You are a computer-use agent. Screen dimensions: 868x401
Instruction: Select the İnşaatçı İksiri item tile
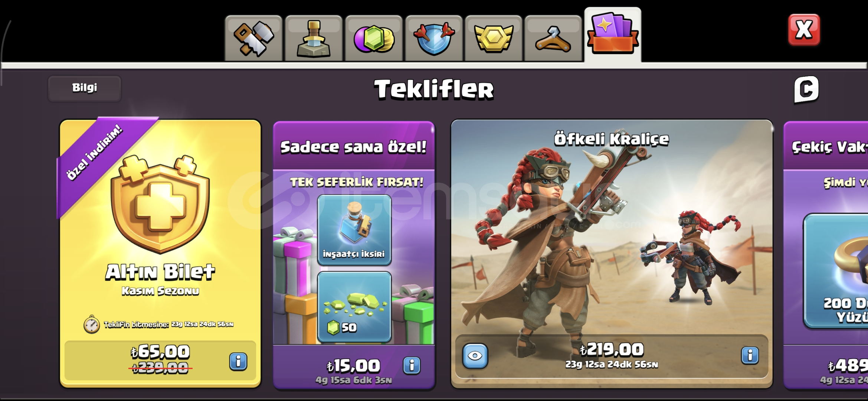(x=354, y=230)
